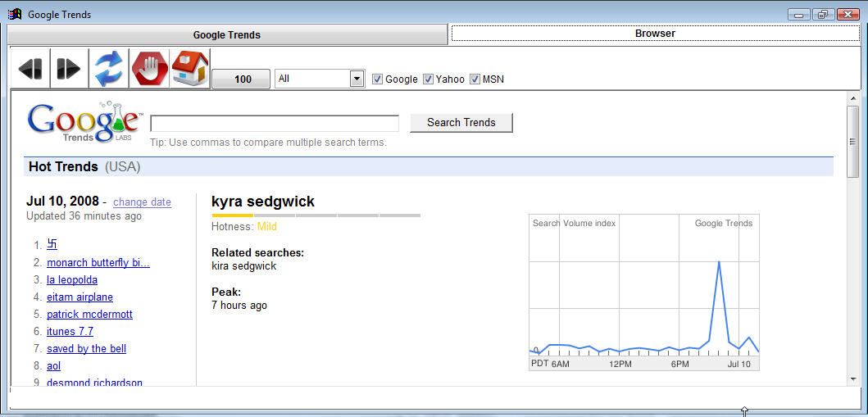Image resolution: width=868 pixels, height=417 pixels.
Task: Open the saved by the bell link
Action: pyautogui.click(x=86, y=348)
